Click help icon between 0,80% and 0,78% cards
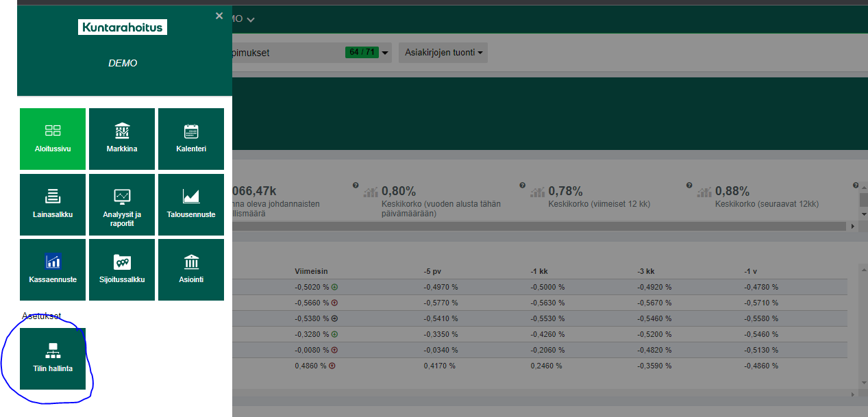868x417 pixels. [522, 186]
